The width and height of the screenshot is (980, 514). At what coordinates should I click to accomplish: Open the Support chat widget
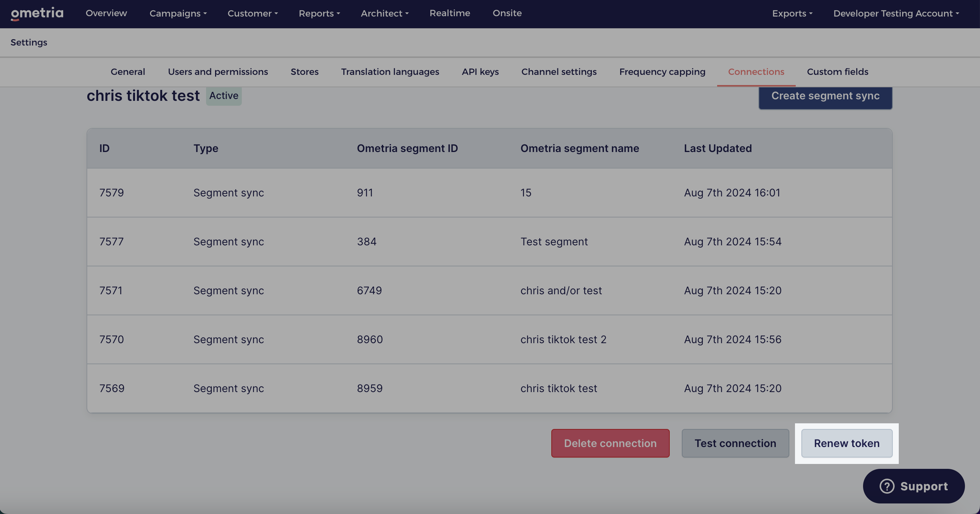pyautogui.click(x=913, y=486)
